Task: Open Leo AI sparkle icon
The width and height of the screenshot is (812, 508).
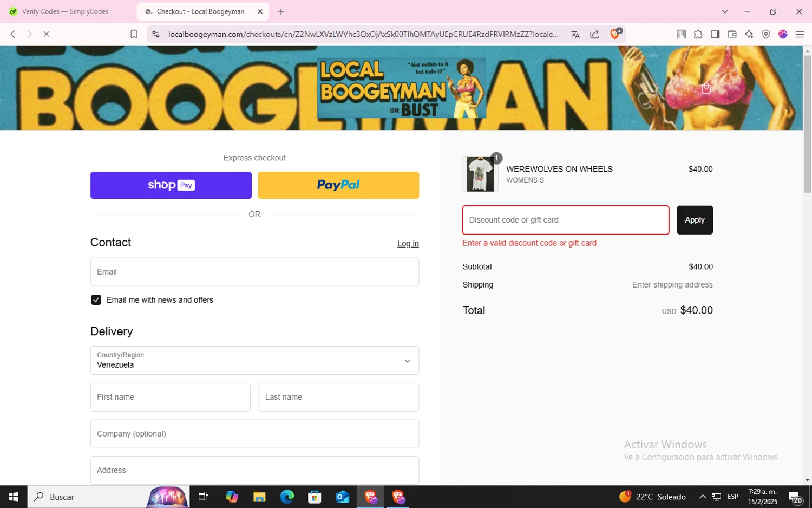Action: pyautogui.click(x=749, y=34)
